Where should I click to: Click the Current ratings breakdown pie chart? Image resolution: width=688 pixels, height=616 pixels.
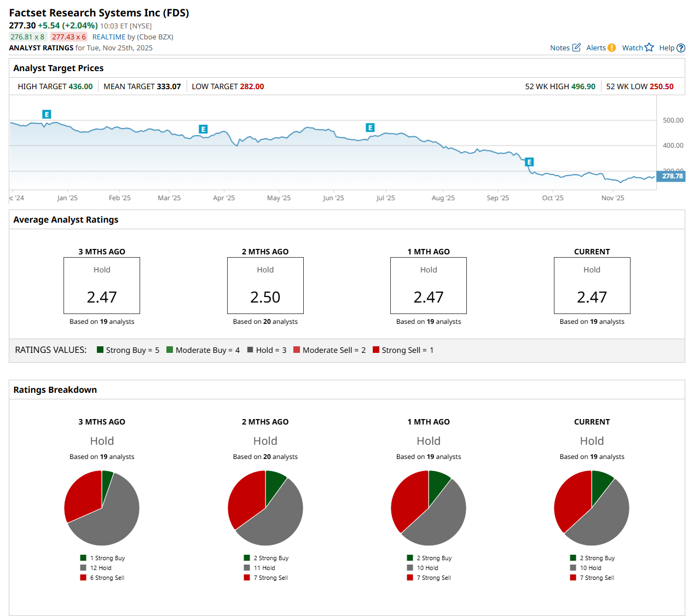[x=592, y=508]
